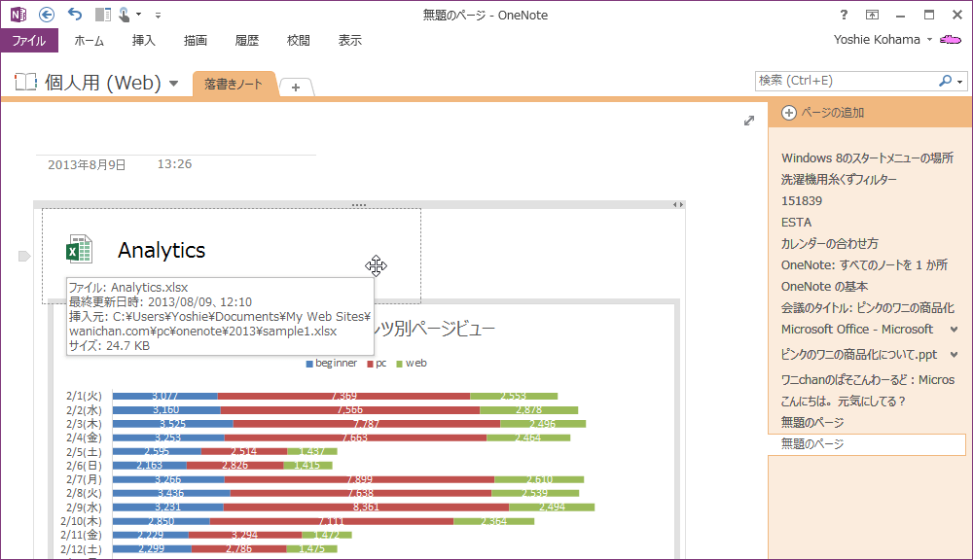Expand the 個人用 (Web) notebook dropdown
This screenshot has width=973, height=560.
(174, 83)
